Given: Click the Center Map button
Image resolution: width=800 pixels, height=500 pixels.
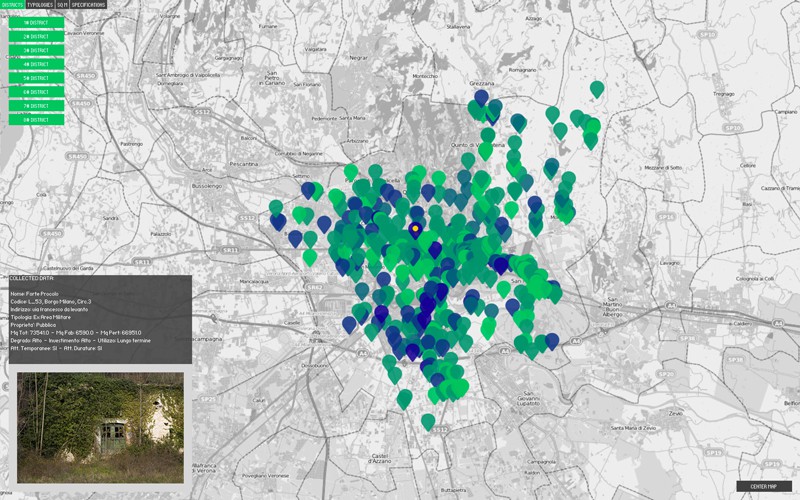Looking at the screenshot, I should pyautogui.click(x=764, y=486).
